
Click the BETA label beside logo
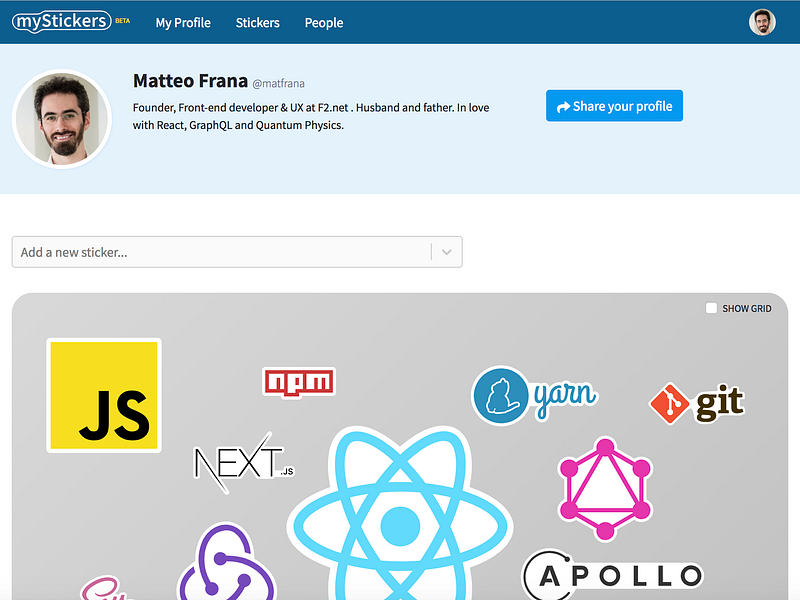click(x=122, y=21)
